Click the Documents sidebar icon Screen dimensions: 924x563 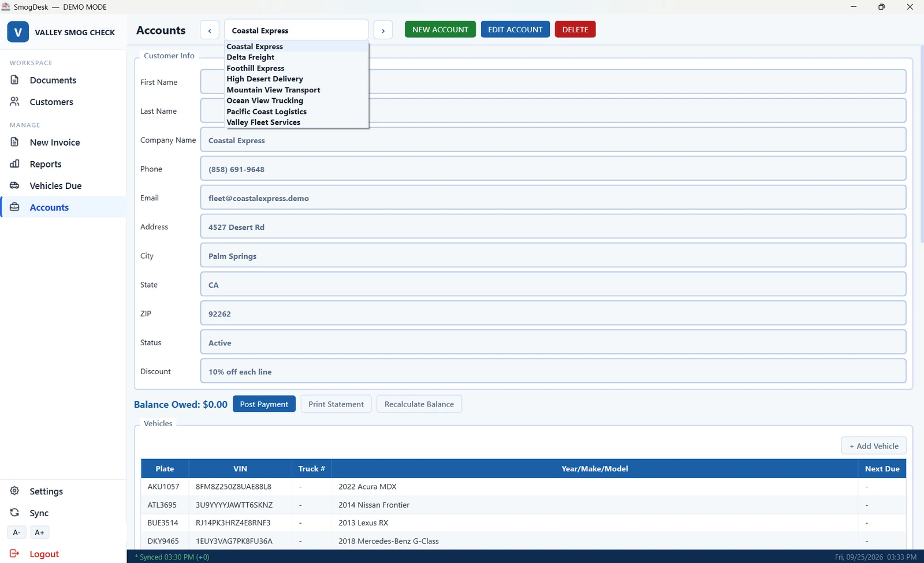point(15,80)
